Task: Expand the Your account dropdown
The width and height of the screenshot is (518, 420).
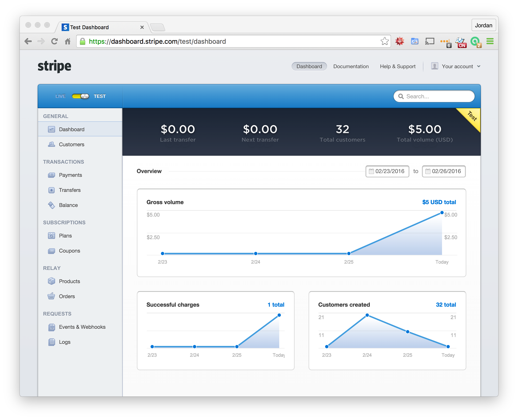Action: coord(456,66)
